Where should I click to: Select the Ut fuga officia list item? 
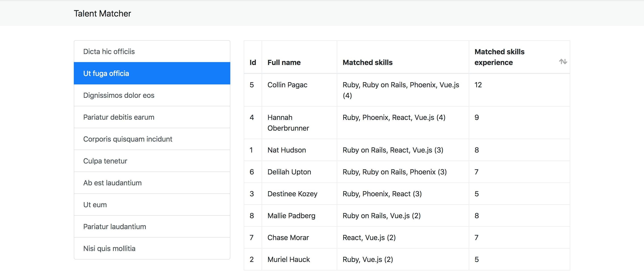coord(152,73)
